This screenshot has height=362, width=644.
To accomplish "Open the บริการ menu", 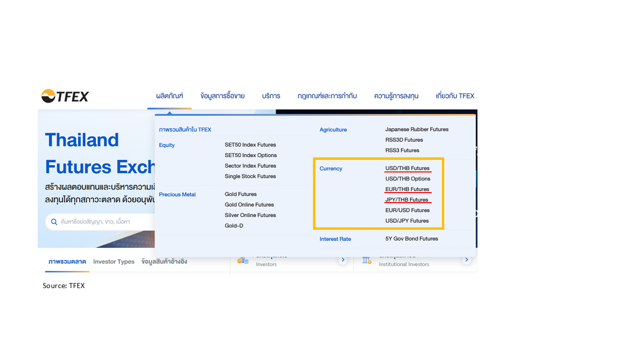I will (x=271, y=96).
